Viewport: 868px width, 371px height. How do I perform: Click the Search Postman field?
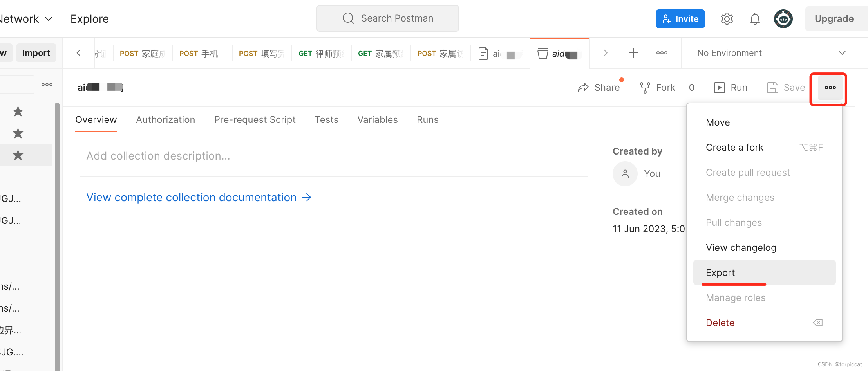(388, 18)
